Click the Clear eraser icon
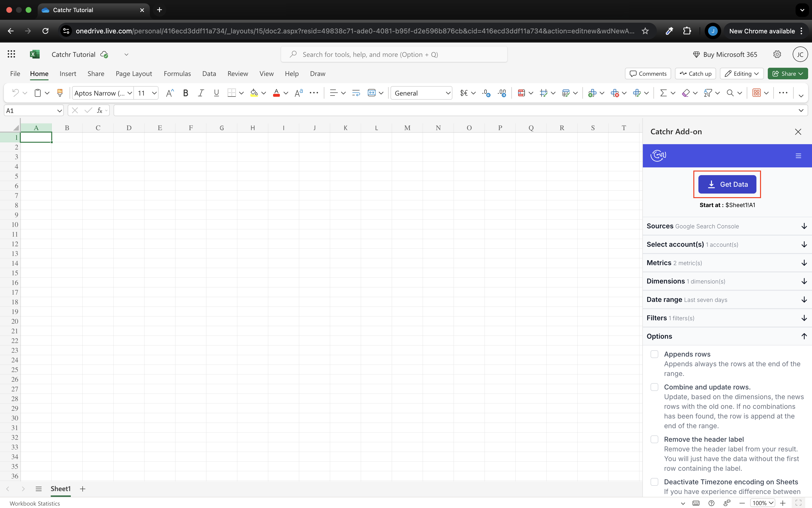 (x=686, y=93)
